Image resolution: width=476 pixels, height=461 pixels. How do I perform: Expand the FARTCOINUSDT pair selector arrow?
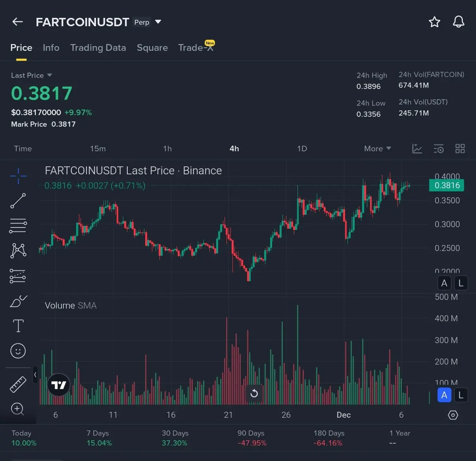(158, 22)
